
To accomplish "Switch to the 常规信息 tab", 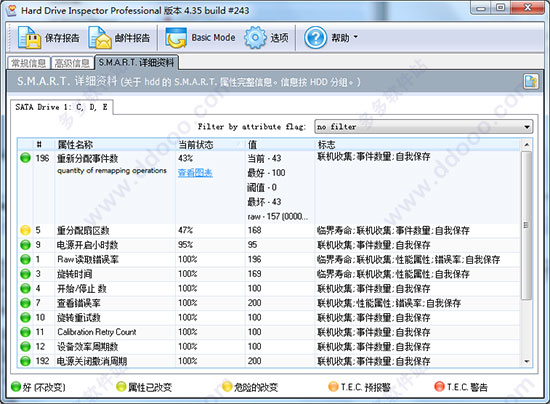I will pos(29,63).
